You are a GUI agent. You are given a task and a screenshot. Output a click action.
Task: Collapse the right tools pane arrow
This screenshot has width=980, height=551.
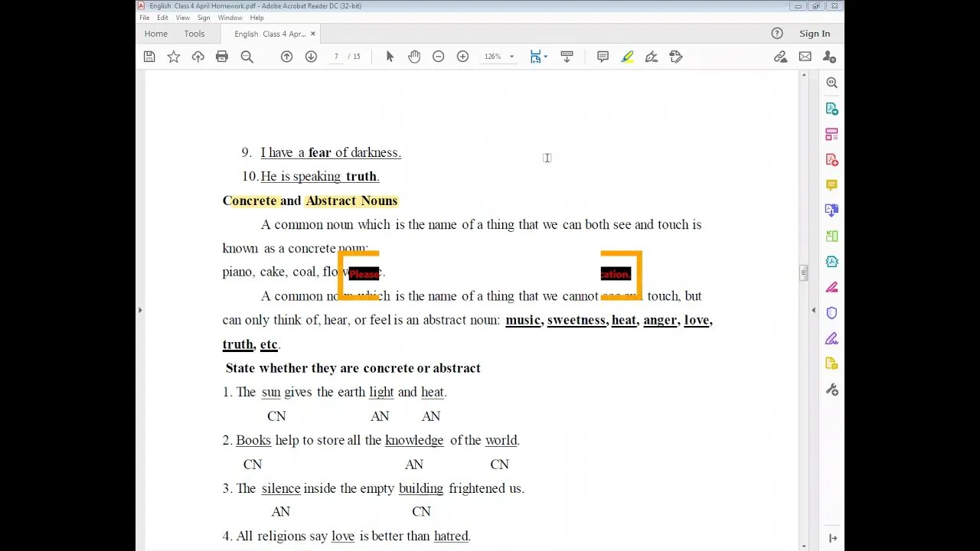(x=813, y=310)
